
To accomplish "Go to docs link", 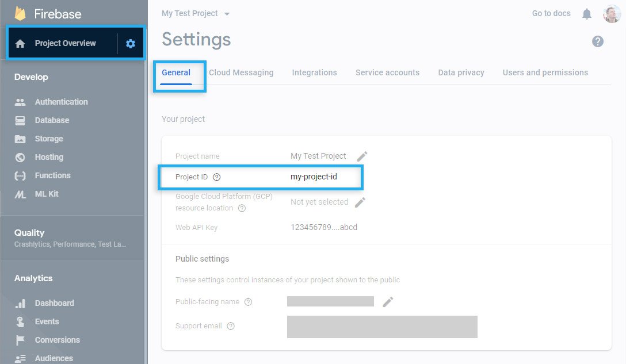I will click(551, 14).
